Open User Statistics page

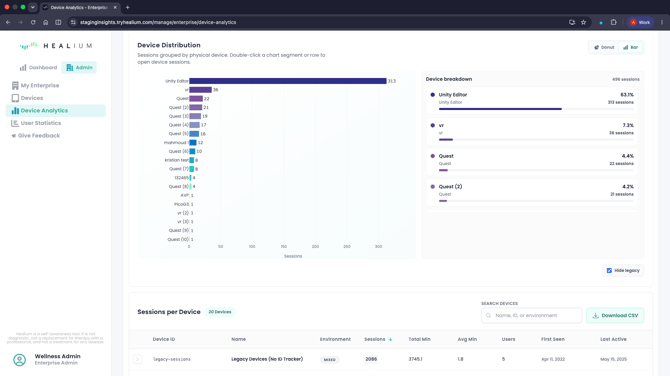(x=41, y=123)
